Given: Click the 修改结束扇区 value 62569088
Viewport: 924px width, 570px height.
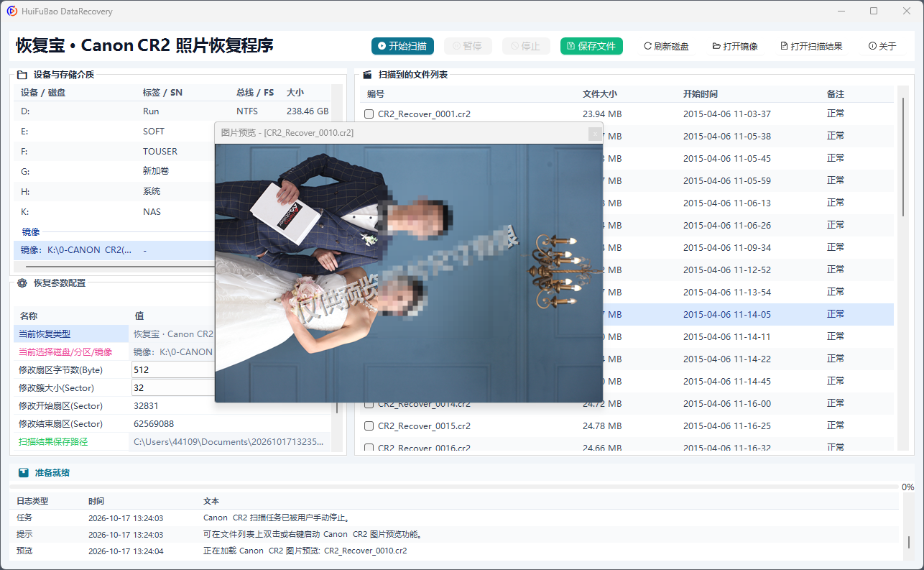Looking at the screenshot, I should click(x=154, y=423).
